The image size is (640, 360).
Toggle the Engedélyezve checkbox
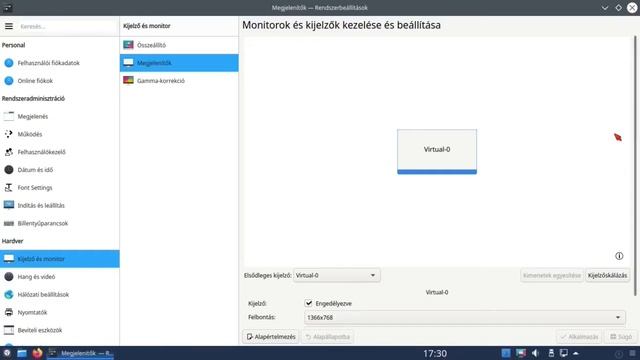pos(309,303)
